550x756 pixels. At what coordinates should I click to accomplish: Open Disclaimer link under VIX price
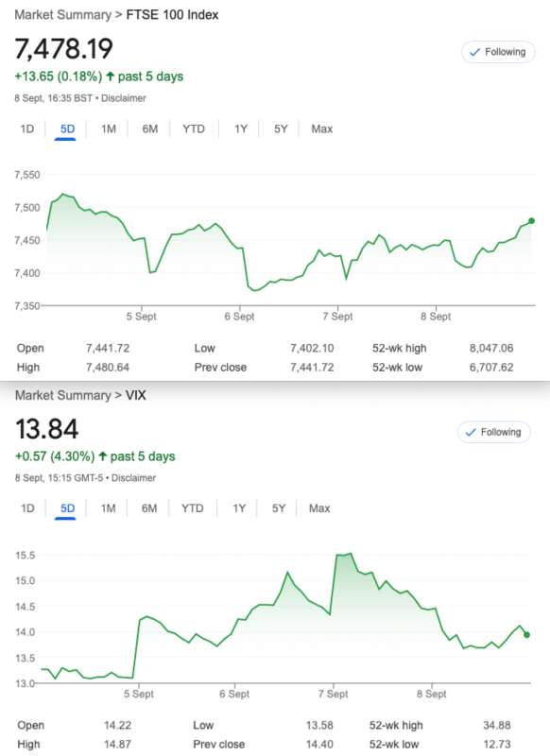[133, 478]
